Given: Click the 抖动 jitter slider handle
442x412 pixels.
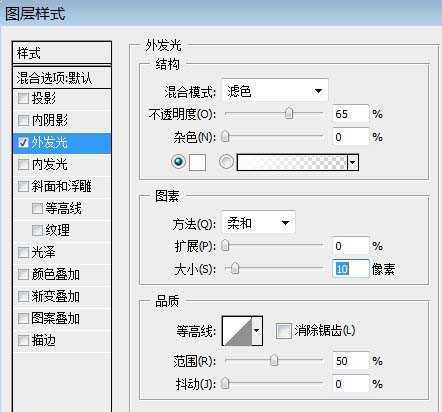Looking at the screenshot, I should pyautogui.click(x=226, y=383).
